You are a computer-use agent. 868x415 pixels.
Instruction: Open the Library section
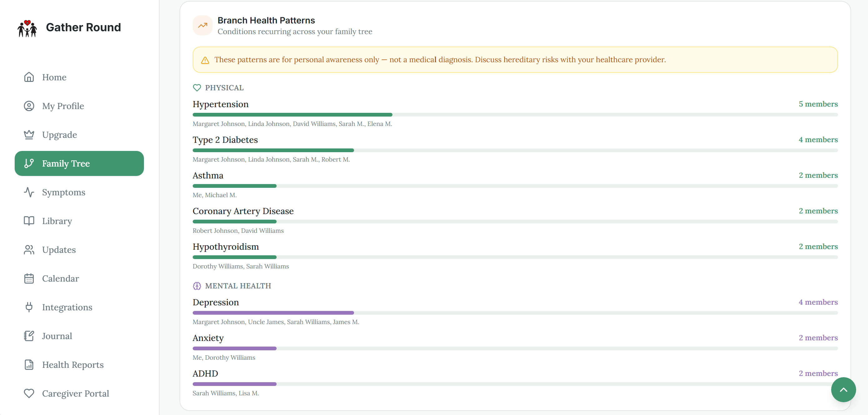[79, 221]
